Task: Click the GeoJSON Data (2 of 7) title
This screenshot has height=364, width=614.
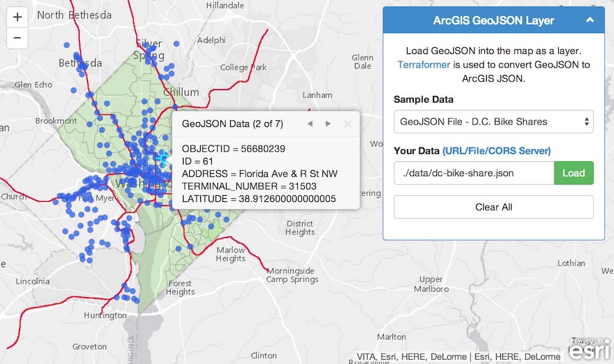Action: click(x=233, y=124)
